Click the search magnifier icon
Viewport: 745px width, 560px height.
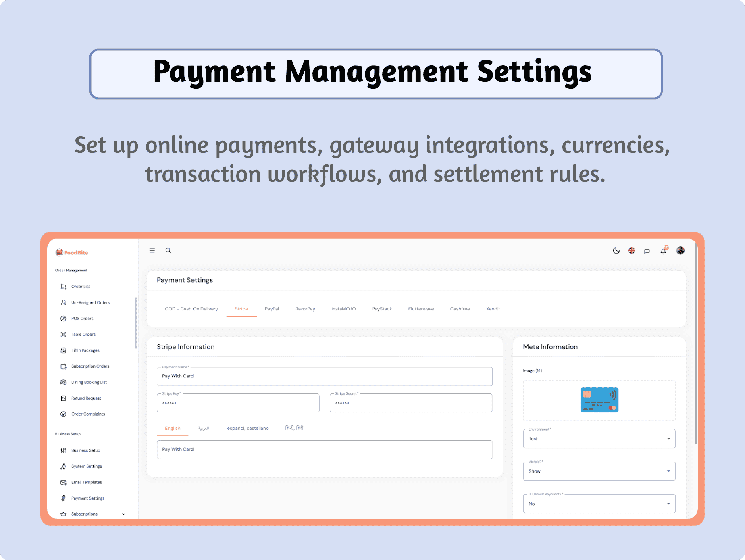[169, 250]
